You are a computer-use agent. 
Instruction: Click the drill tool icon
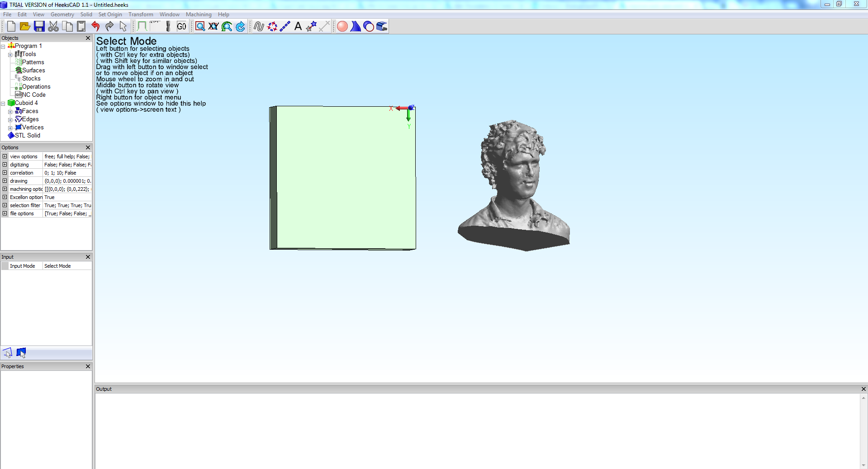pos(168,27)
